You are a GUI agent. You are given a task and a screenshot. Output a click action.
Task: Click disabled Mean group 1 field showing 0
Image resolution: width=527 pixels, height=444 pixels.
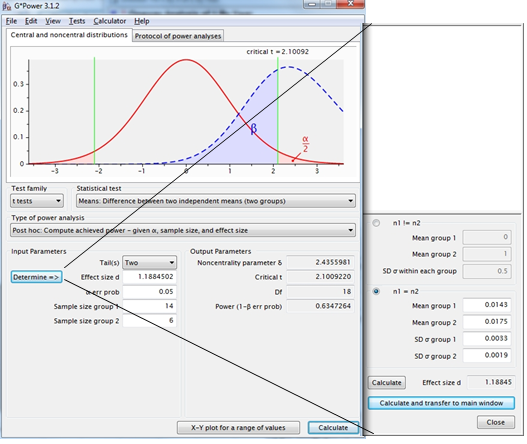(x=487, y=237)
